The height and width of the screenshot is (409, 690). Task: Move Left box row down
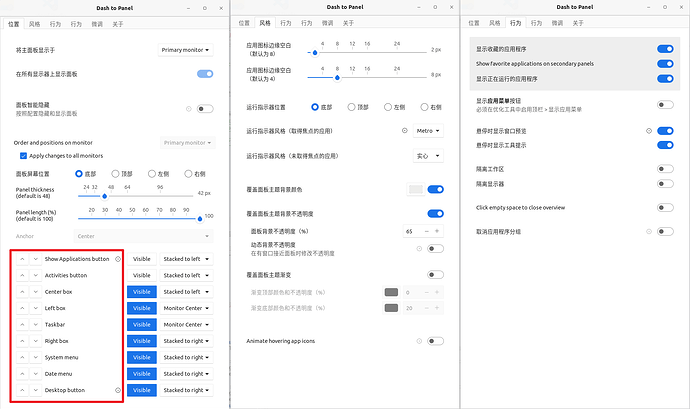pyautogui.click(x=36, y=308)
